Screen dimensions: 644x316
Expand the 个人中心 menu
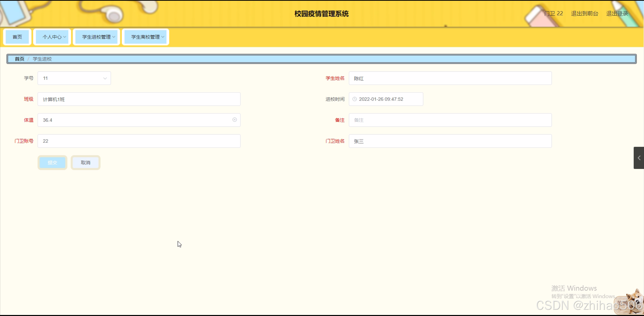pos(52,37)
